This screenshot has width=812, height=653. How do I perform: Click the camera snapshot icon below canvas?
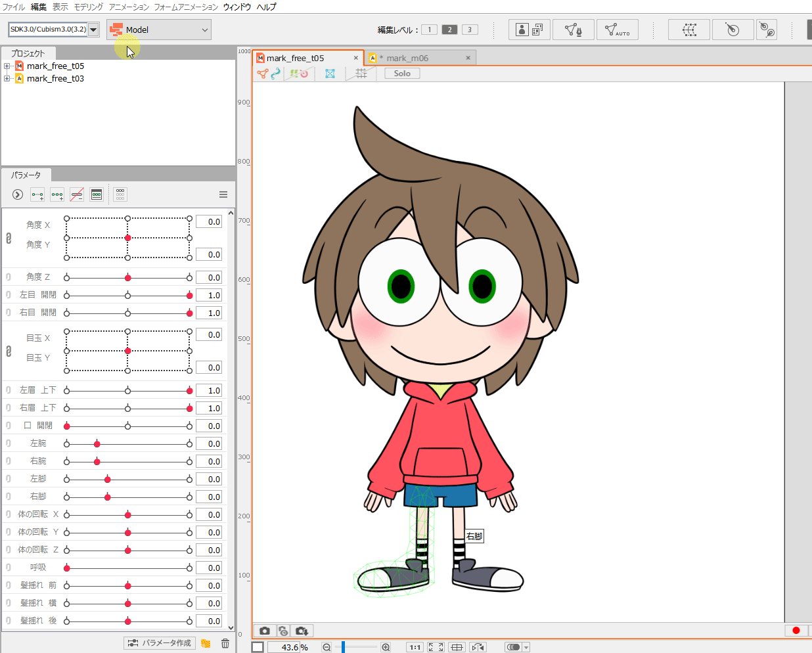tap(264, 631)
